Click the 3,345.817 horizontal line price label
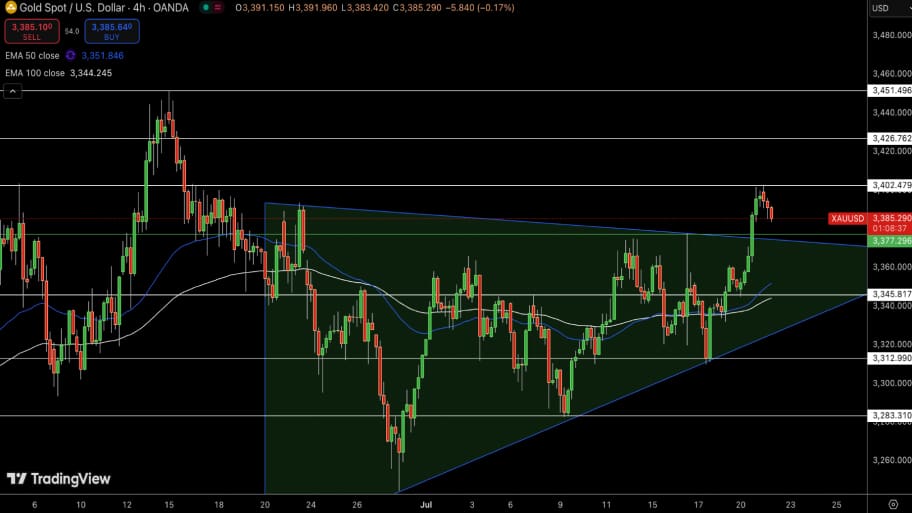 890,294
